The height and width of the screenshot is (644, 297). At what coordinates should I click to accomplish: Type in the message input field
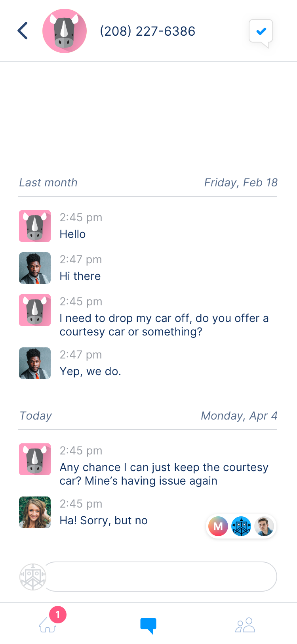160,577
